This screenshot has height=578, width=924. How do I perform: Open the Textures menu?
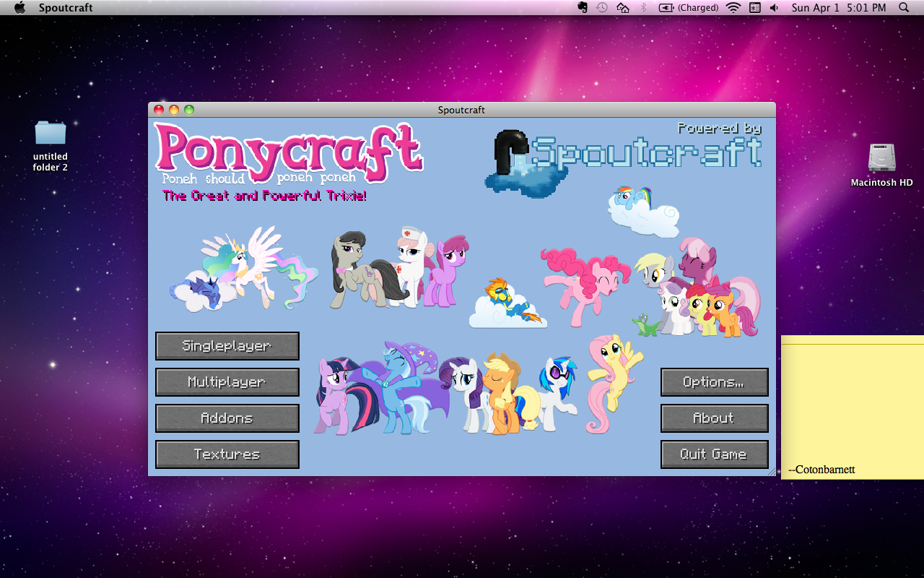tap(227, 454)
